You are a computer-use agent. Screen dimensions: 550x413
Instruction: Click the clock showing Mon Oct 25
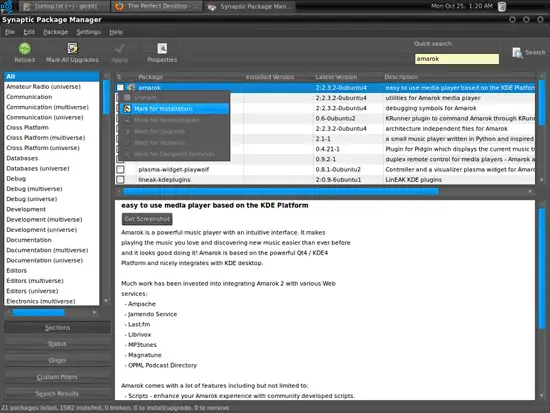(462, 6)
